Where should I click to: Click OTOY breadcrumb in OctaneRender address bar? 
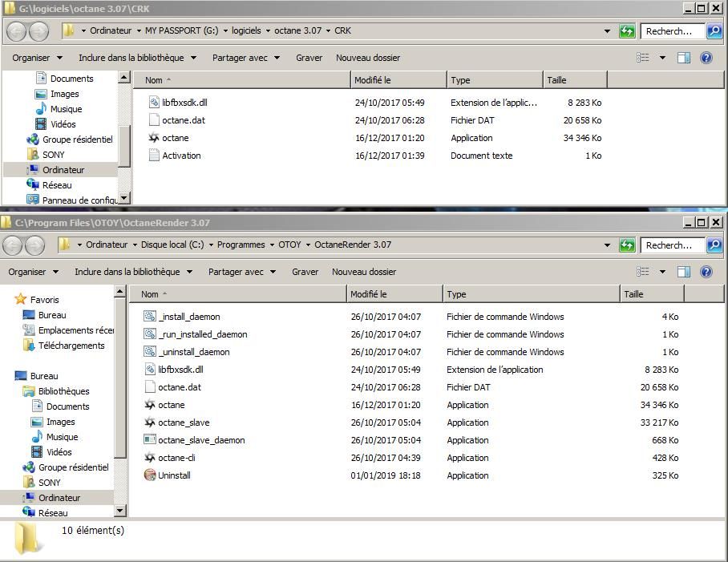click(289, 245)
